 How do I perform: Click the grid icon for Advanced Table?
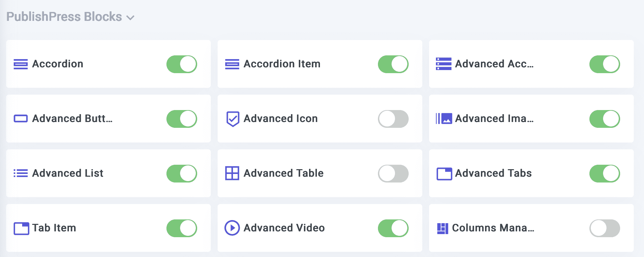point(232,173)
